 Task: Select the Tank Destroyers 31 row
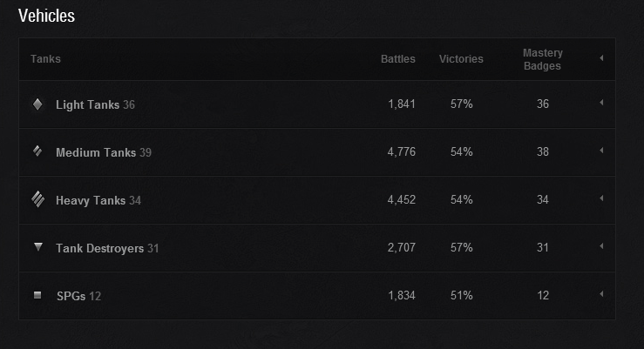pyautogui.click(x=107, y=248)
